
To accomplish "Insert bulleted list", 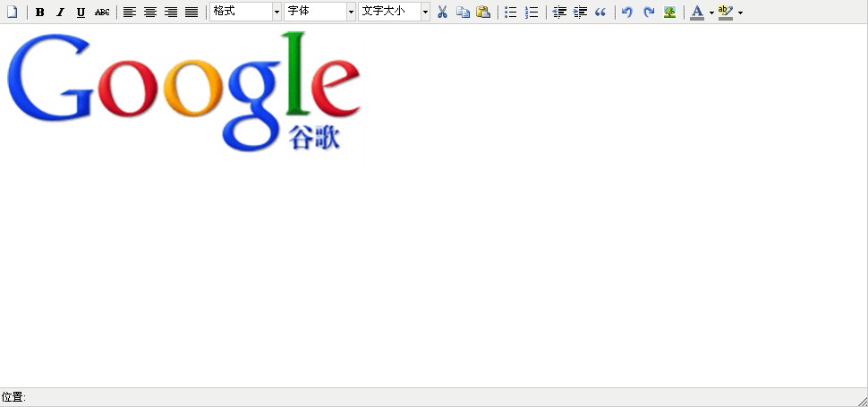I will coord(511,12).
